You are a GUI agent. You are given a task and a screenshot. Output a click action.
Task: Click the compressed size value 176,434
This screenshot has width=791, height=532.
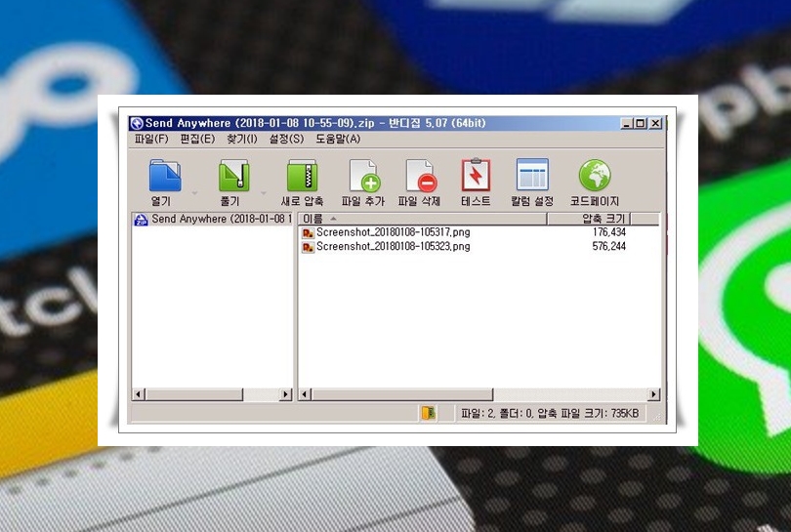(x=609, y=232)
